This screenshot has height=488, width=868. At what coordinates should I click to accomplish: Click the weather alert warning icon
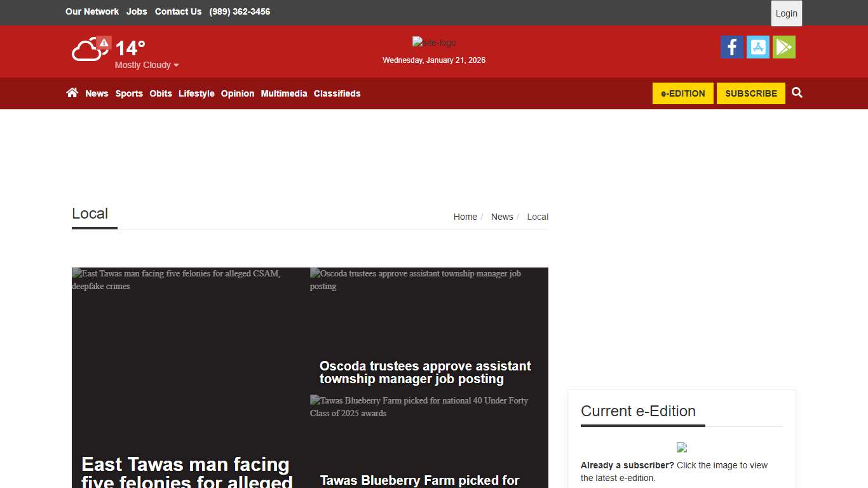104,43
